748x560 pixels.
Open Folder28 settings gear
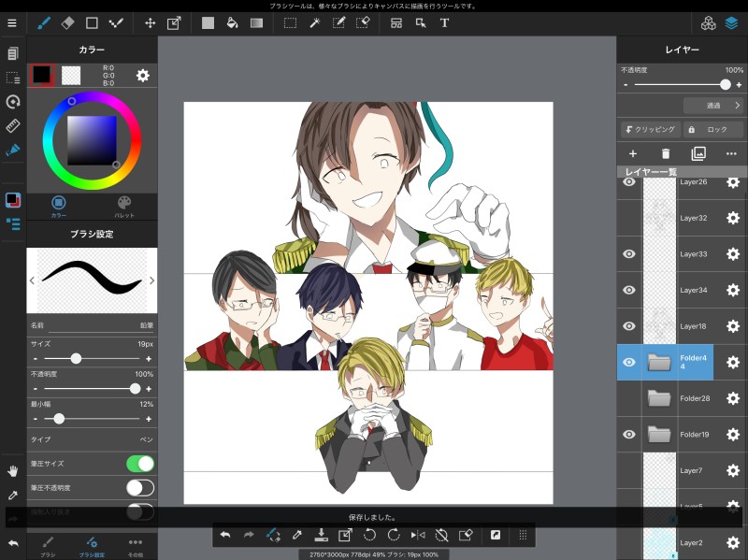point(733,398)
